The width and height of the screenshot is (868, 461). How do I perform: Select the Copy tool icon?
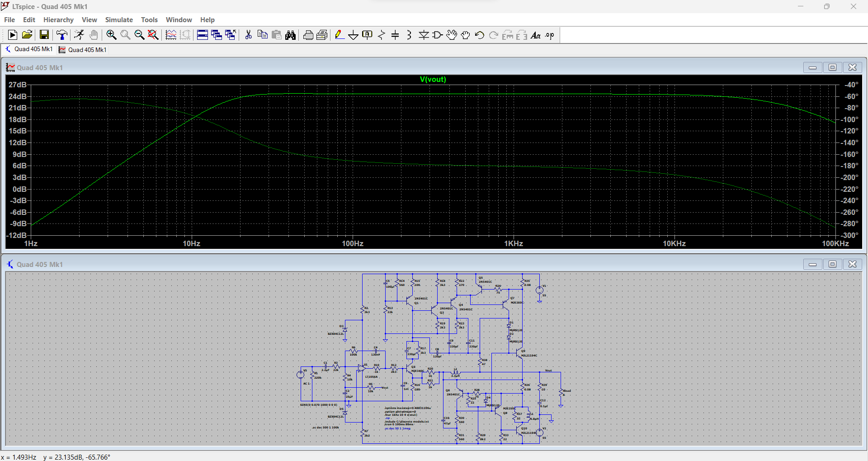(x=262, y=35)
